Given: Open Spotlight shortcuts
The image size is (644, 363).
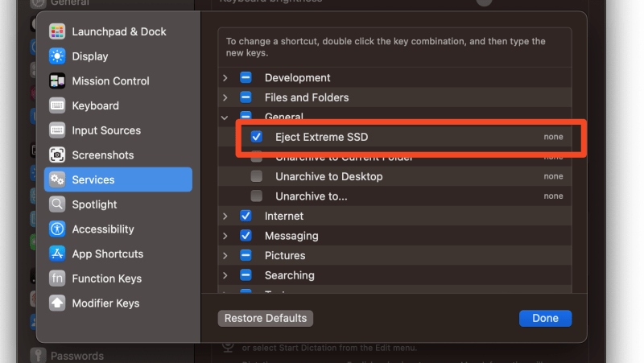Looking at the screenshot, I should [118, 204].
